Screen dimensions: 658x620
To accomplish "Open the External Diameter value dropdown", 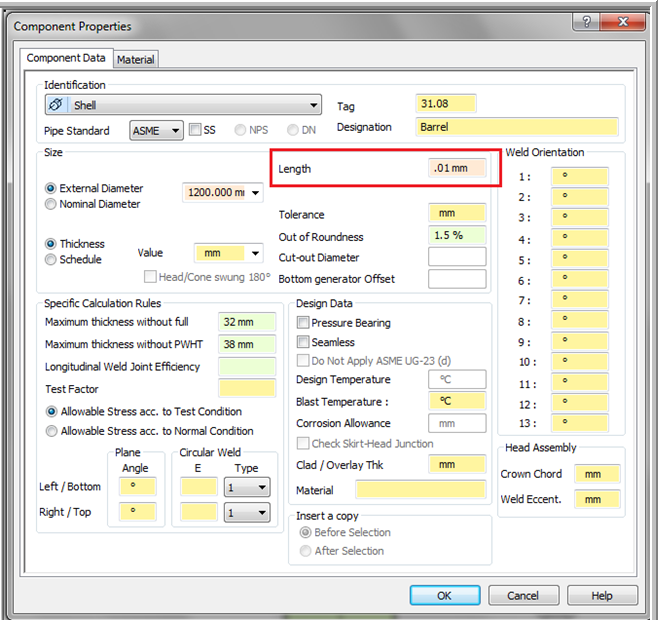I will (256, 193).
